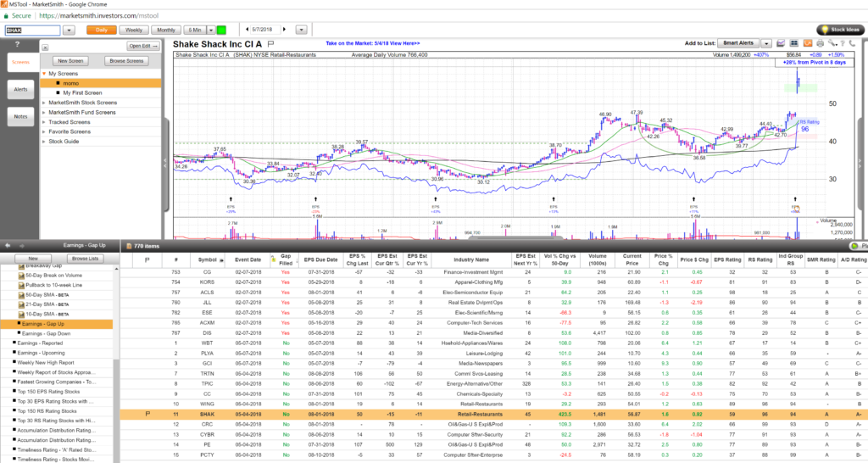
Task: Click the 770 items list icon
Action: [129, 246]
